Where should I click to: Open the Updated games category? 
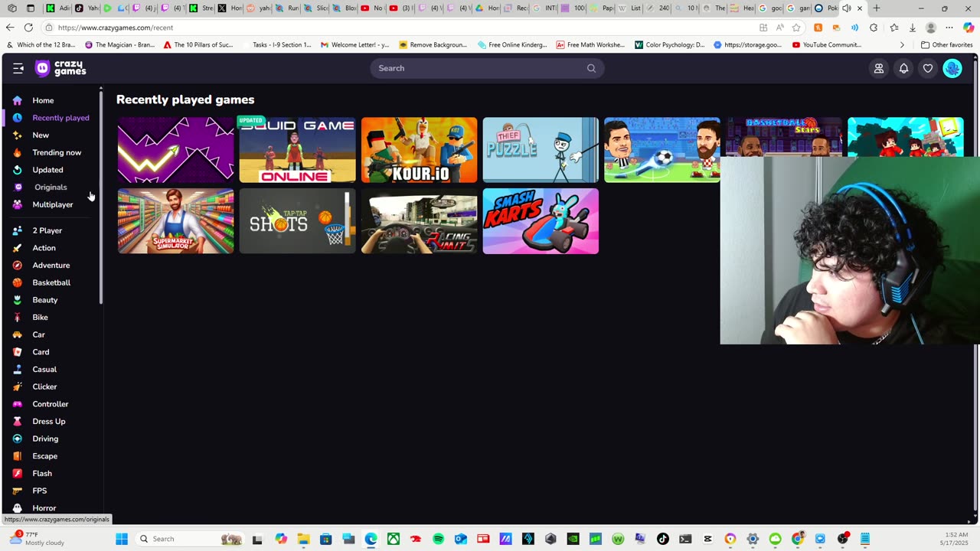[x=47, y=170]
